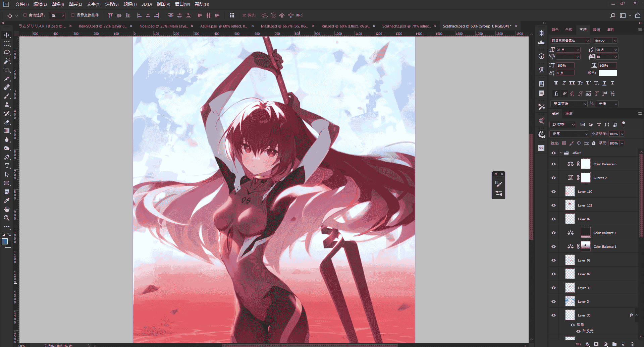Enable show transform controls checkbox
The image size is (644, 347).
point(73,15)
